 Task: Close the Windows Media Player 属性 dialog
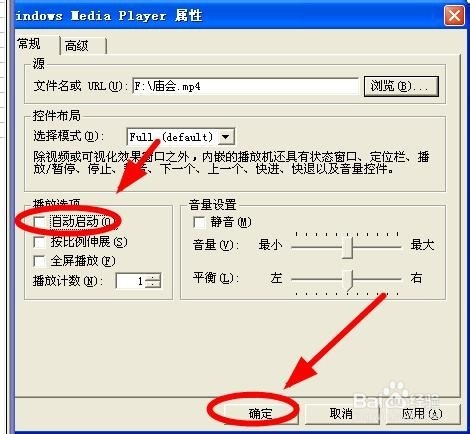454,16
